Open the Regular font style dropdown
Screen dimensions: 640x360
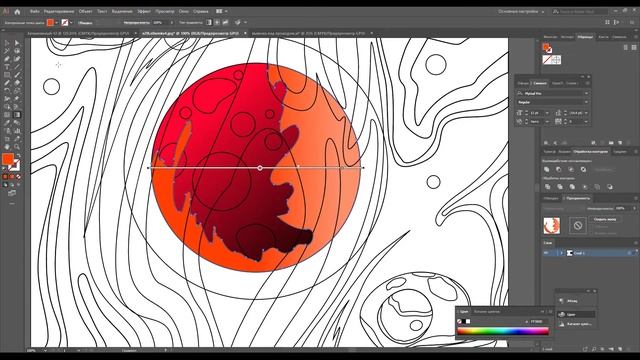[586, 102]
